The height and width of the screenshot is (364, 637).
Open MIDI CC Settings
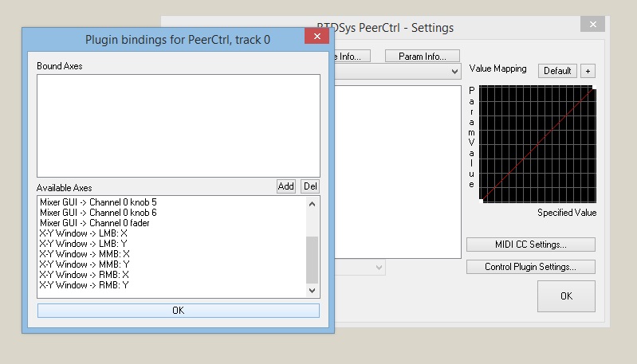pyautogui.click(x=530, y=245)
